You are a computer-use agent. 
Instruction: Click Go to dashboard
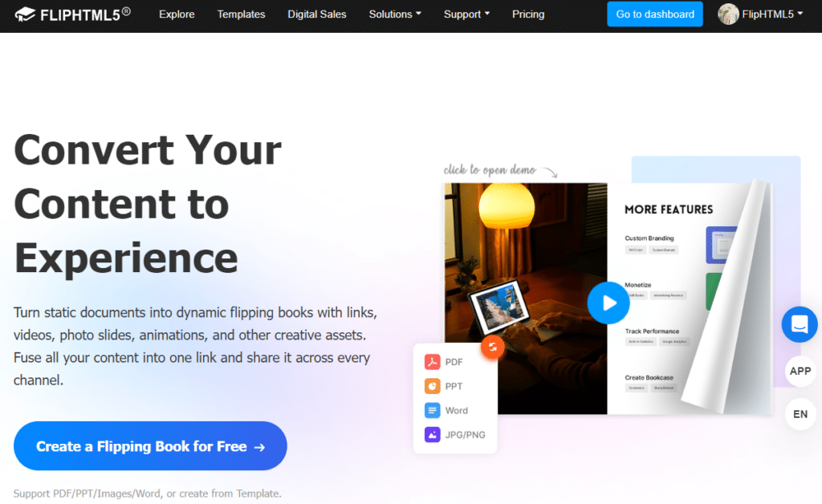[x=654, y=14]
